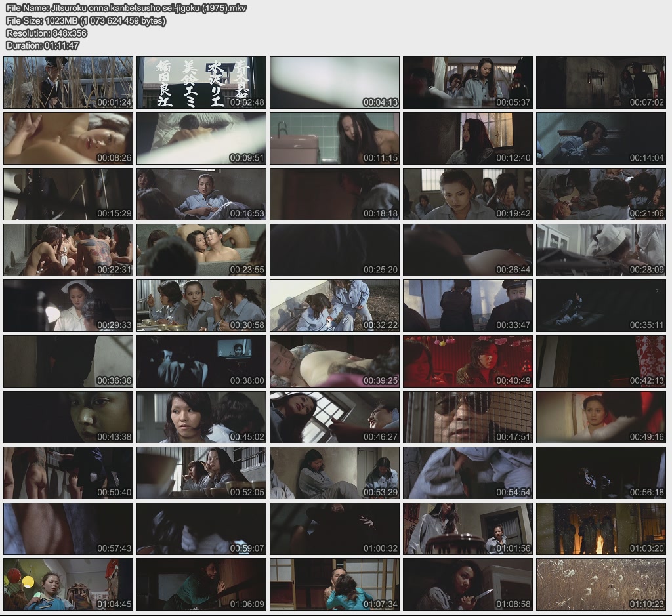Click the Duration 01:11:47 text
672x616 pixels.
tap(43, 45)
